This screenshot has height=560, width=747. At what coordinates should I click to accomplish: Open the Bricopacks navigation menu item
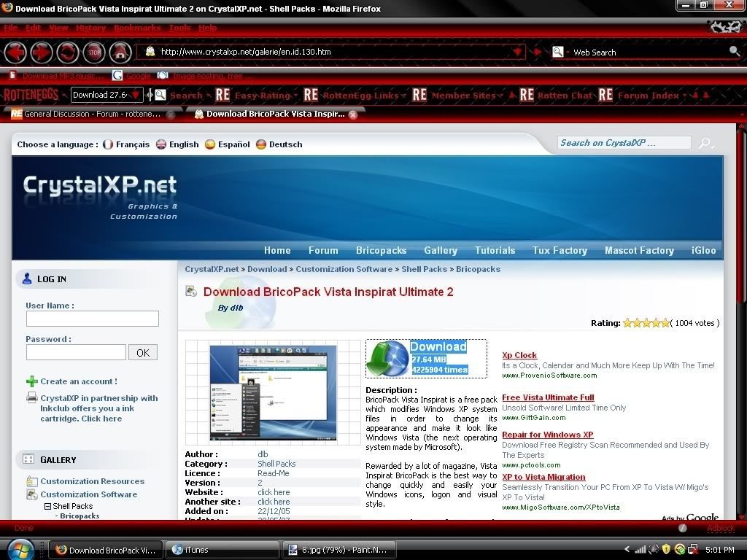381,251
